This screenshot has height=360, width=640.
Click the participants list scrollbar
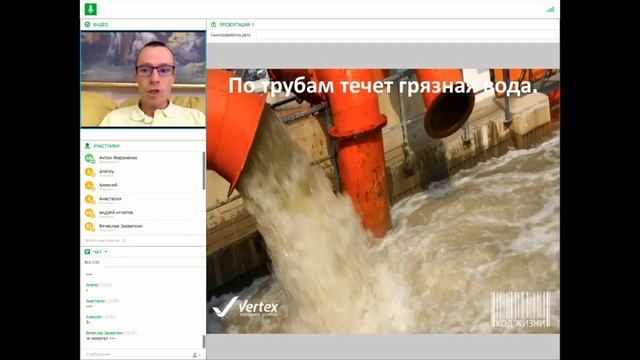[x=204, y=171]
